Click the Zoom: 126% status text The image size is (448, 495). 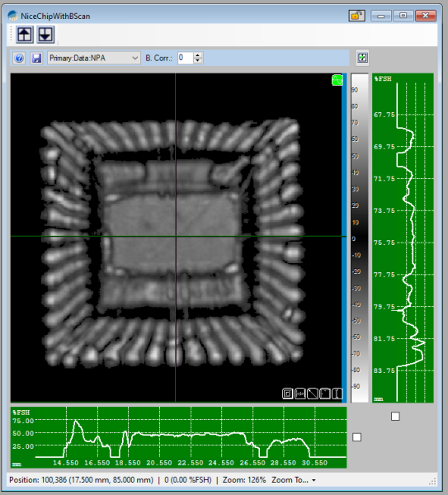click(244, 480)
